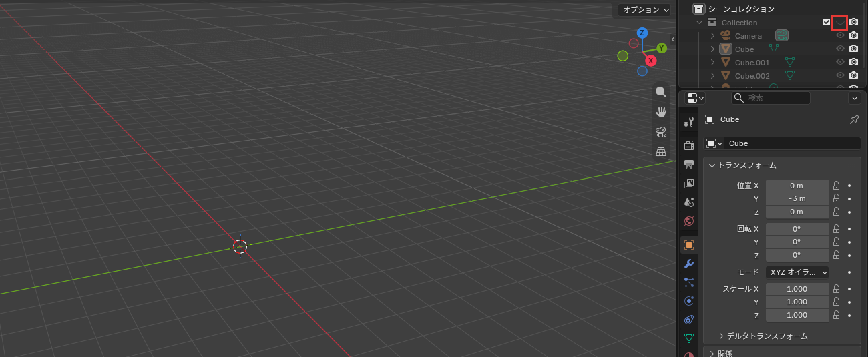Uncheck the Collection exclude checkbox
868x357 pixels.
click(x=827, y=23)
